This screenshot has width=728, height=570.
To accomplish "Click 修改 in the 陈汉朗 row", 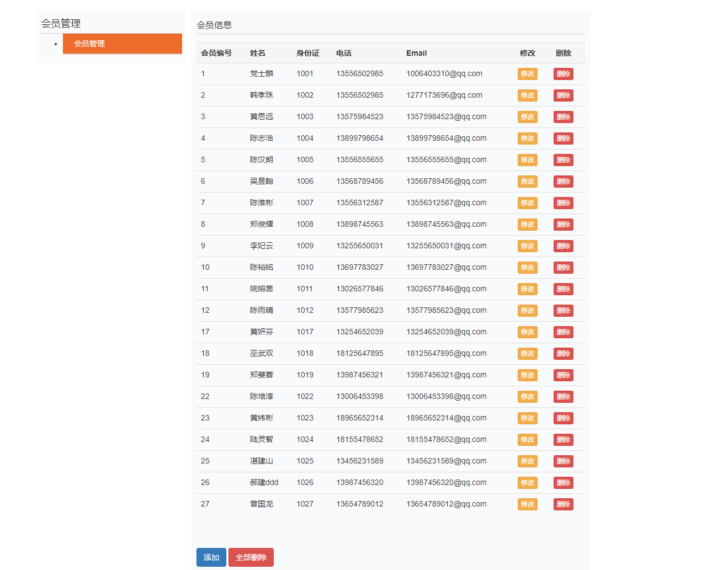I will [527, 160].
